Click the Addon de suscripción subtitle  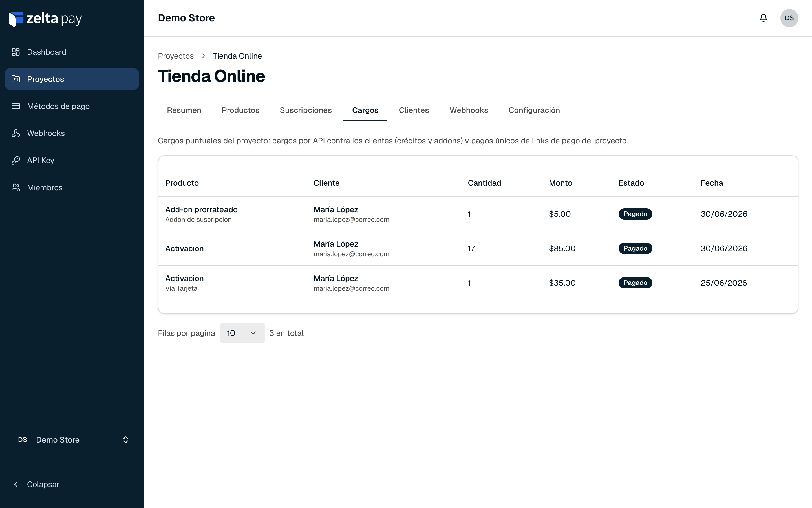pos(198,220)
